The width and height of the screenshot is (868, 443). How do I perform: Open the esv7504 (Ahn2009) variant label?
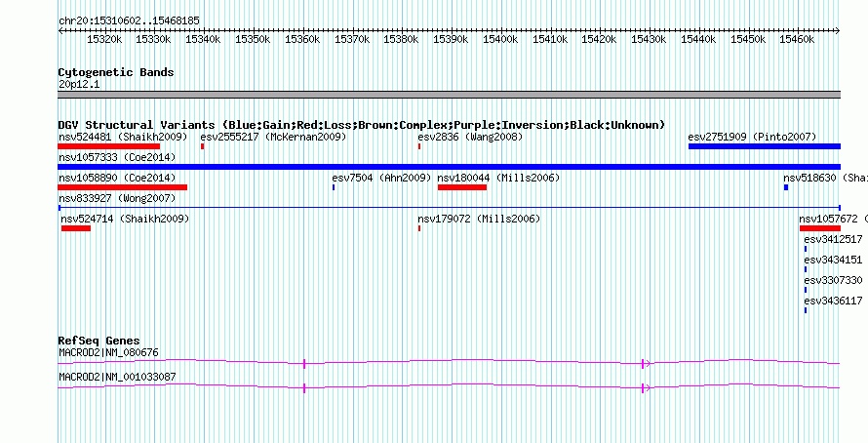tap(381, 178)
